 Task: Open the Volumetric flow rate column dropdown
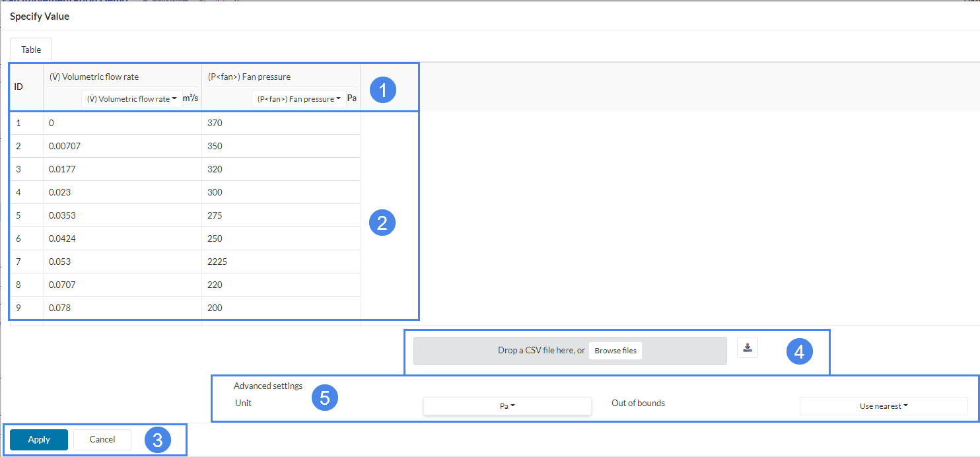tap(131, 99)
